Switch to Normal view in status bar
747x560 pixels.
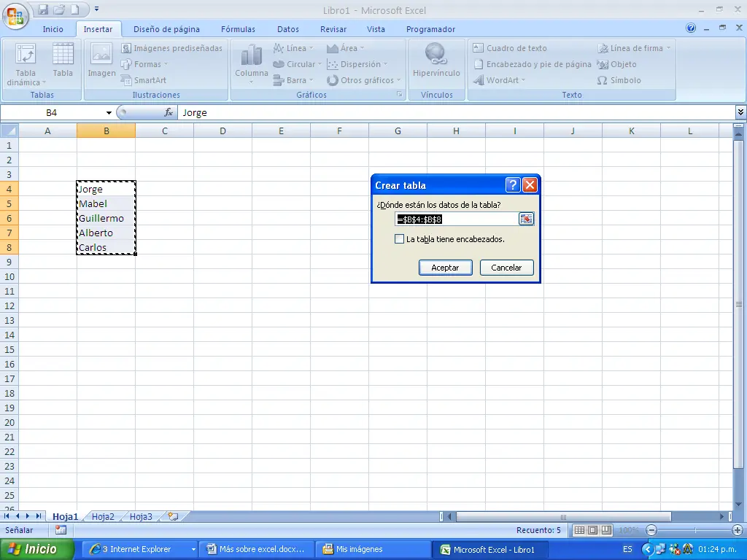(x=579, y=530)
